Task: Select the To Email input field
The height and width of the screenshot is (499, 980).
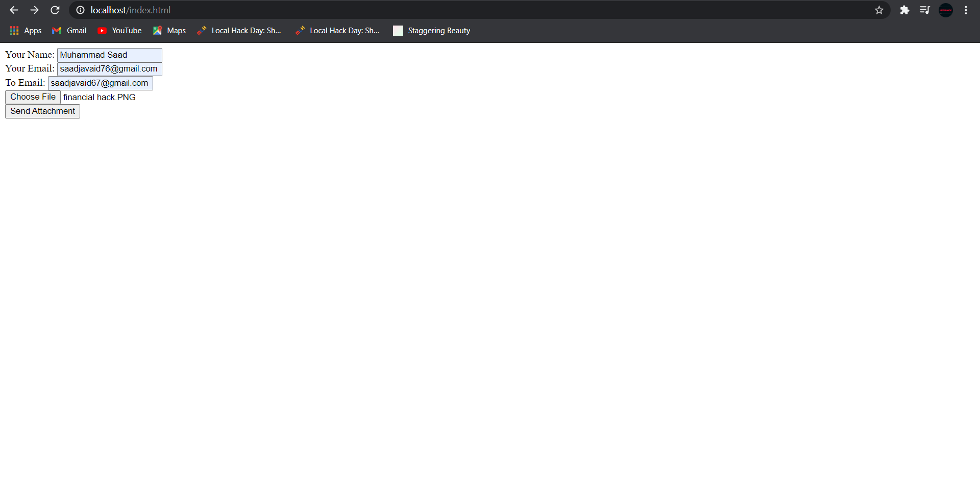Action: (x=100, y=83)
